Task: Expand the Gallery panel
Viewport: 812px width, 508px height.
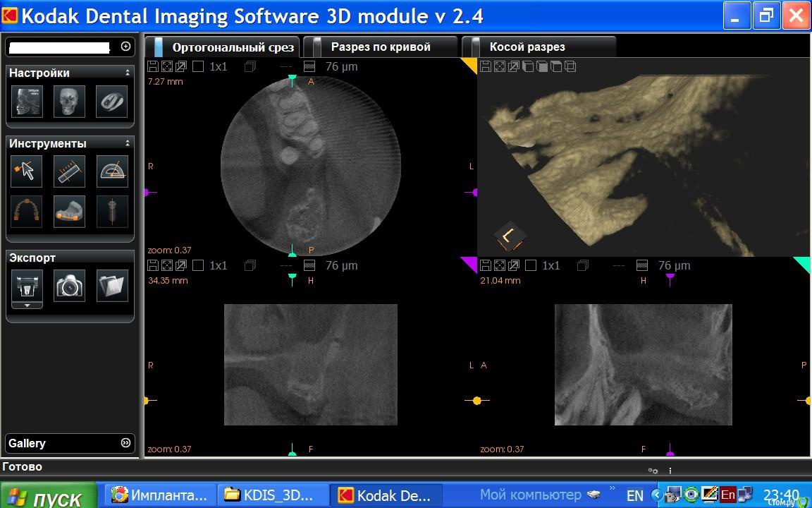Action: click(125, 443)
